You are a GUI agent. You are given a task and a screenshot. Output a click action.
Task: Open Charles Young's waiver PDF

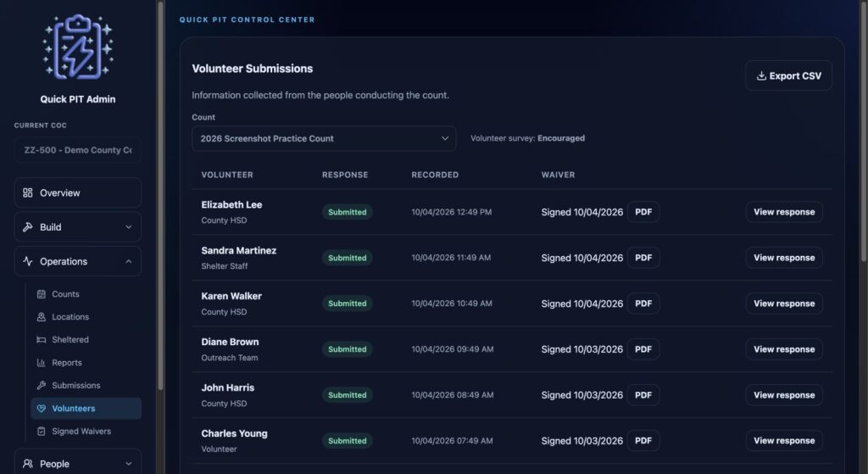tap(643, 441)
